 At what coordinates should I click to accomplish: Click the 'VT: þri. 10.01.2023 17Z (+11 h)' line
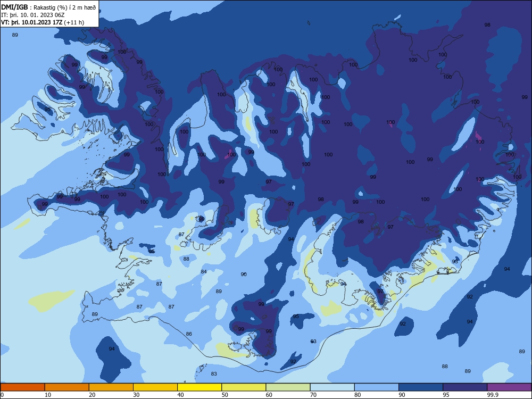click(43, 22)
